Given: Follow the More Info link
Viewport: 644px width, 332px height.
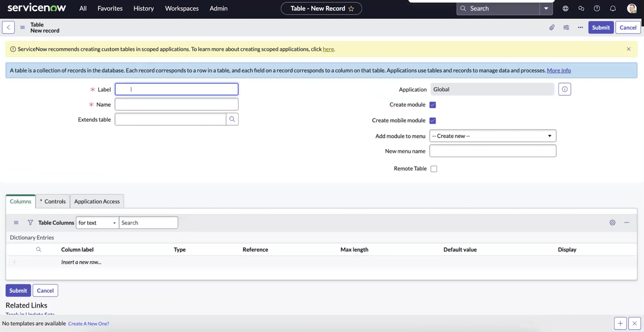Looking at the screenshot, I should 559,70.
